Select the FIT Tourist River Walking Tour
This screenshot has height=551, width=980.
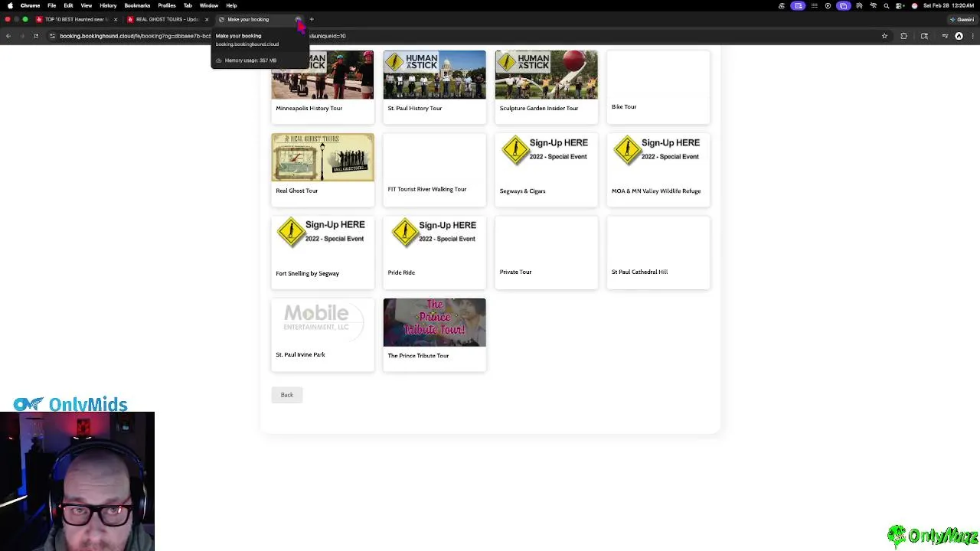point(434,170)
